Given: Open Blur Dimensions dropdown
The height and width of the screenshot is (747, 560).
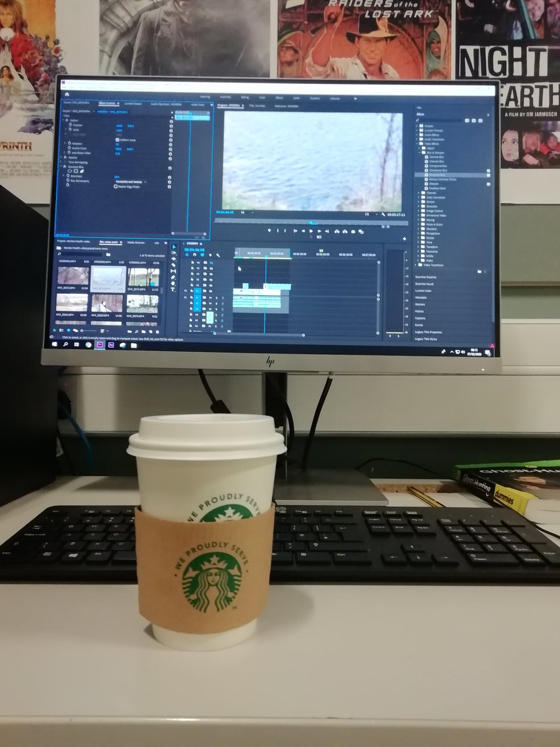Looking at the screenshot, I should coord(131,182).
